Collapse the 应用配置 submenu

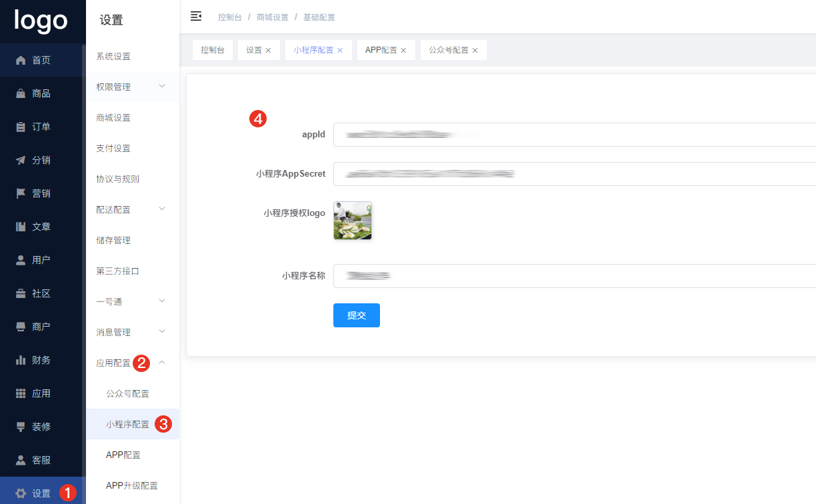click(162, 363)
